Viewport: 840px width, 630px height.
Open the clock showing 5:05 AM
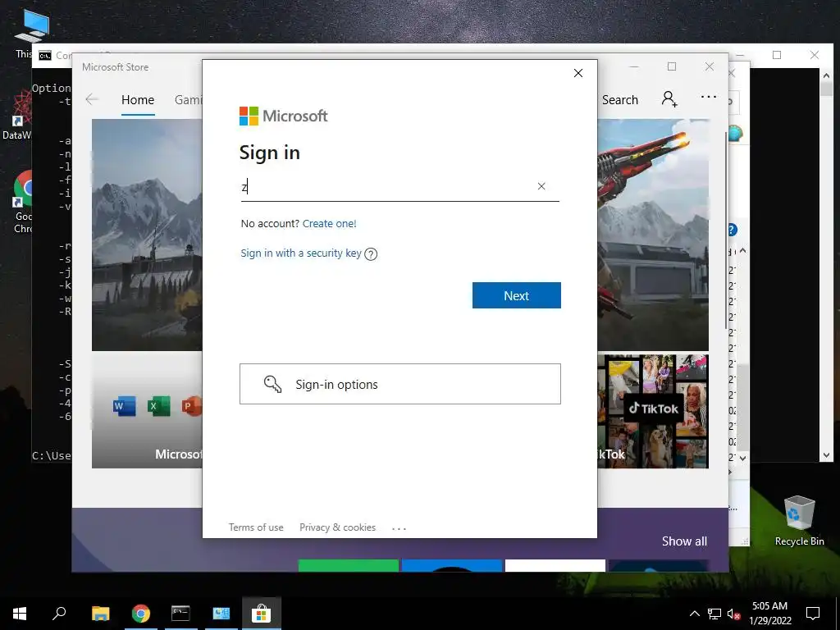(x=769, y=614)
